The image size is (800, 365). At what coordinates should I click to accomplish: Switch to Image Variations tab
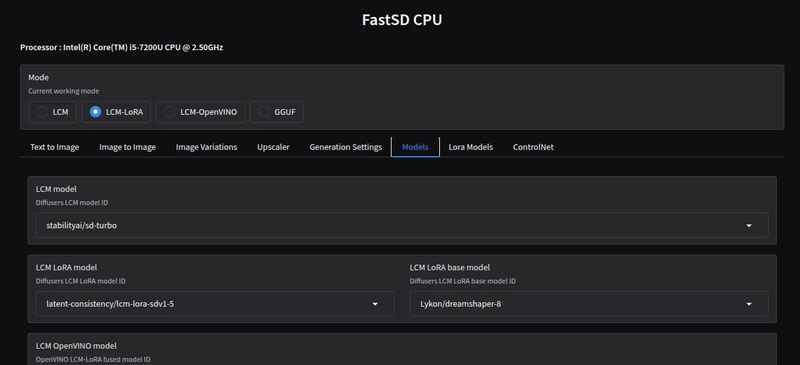tap(207, 147)
